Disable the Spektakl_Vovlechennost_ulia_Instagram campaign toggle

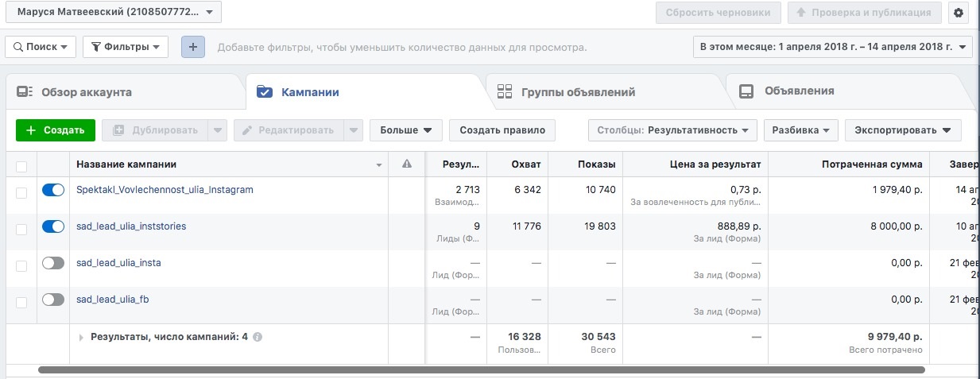tap(53, 190)
